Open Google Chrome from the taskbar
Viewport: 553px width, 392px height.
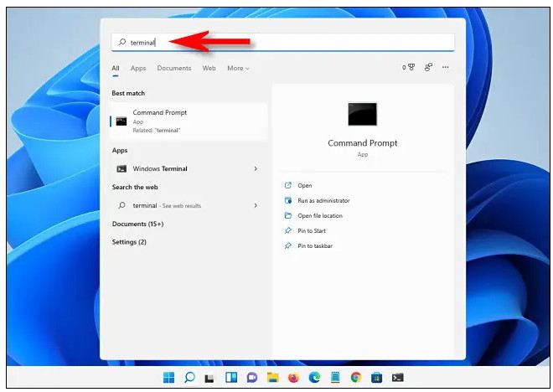356,377
